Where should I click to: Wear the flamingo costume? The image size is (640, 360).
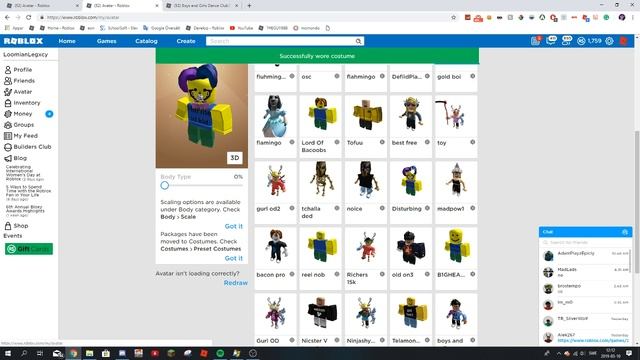click(x=275, y=117)
